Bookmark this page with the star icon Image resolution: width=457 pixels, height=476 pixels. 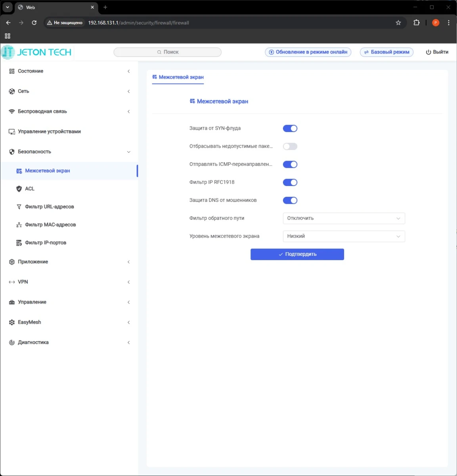(398, 23)
